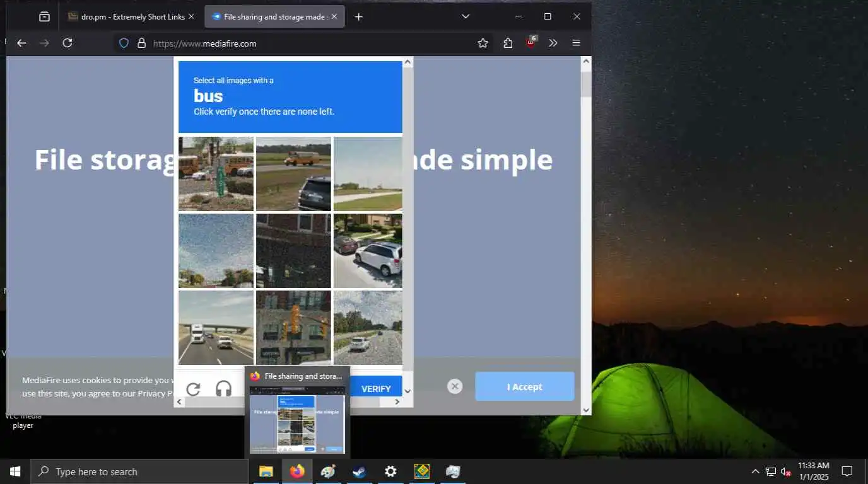Click the page's vertical scrollbar thumb
868x484 pixels.
(x=586, y=84)
